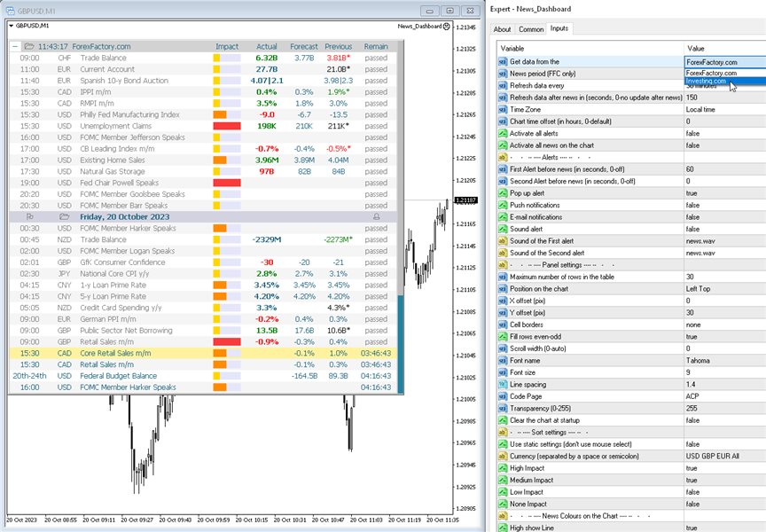Choose Investing.com from the open dropdown list
This screenshot has width=766, height=532.
[725, 81]
